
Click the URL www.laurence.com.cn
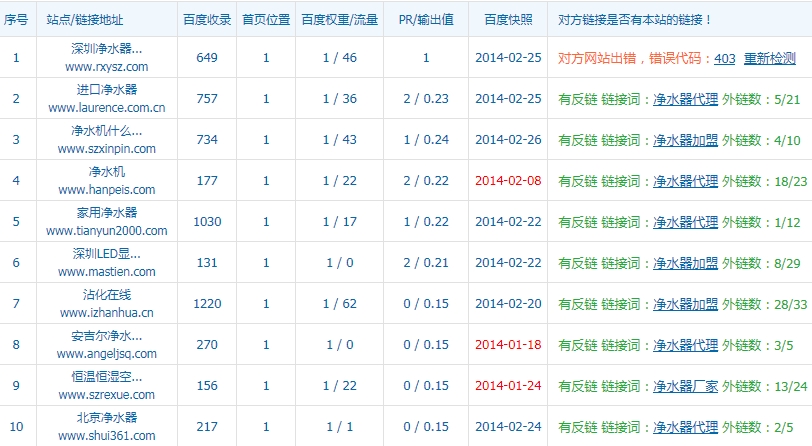click(107, 108)
